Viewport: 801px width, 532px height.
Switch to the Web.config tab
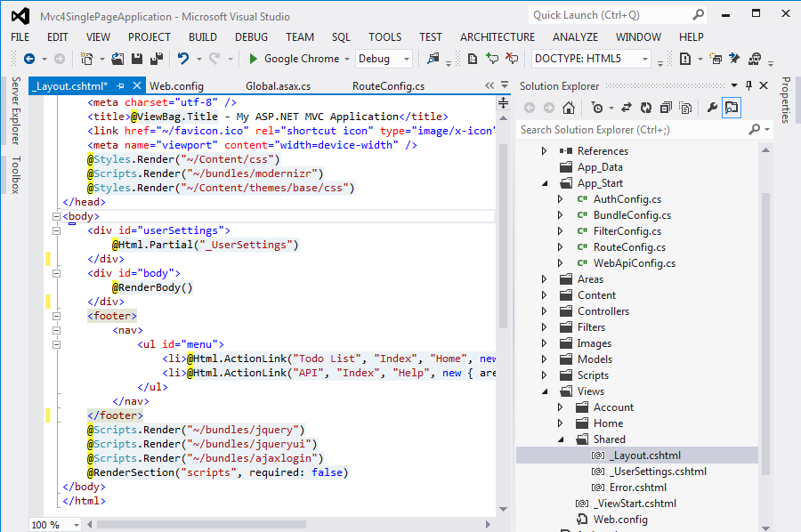(177, 86)
